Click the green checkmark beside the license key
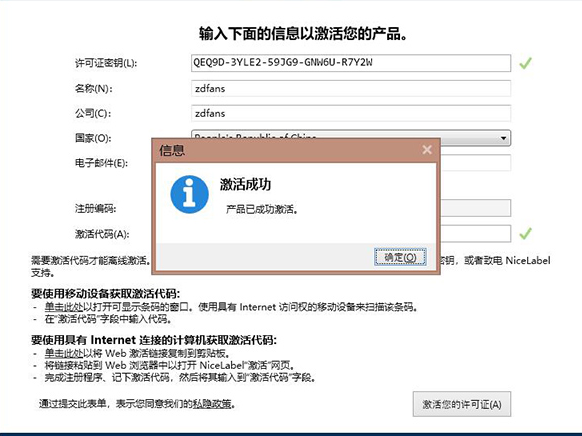The width and height of the screenshot is (582, 436). (525, 63)
